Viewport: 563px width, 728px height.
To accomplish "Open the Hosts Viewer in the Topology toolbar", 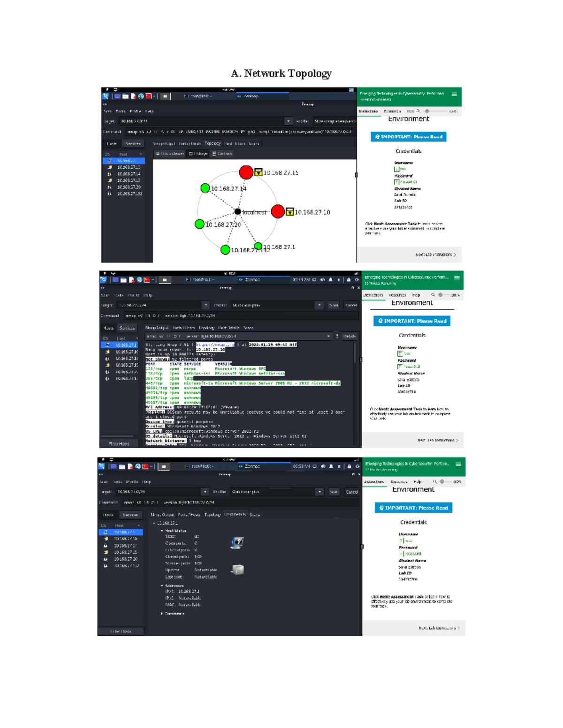I will pyautogui.click(x=171, y=153).
